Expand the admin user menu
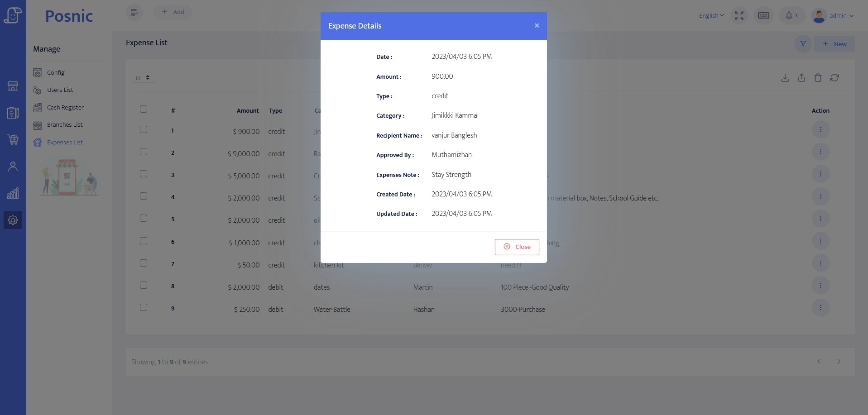 click(833, 16)
